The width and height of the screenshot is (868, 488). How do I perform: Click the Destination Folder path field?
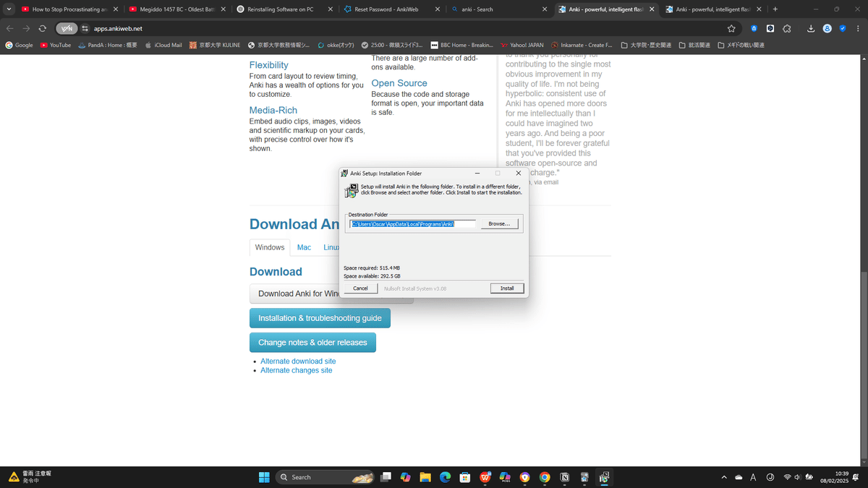(x=412, y=224)
